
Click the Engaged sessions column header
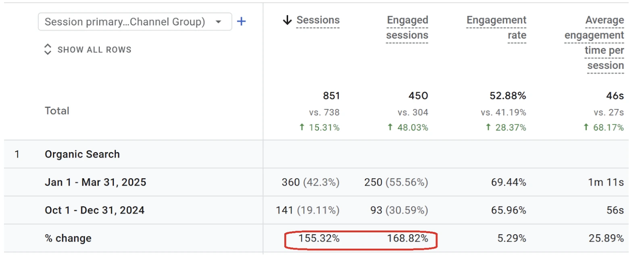tap(407, 28)
